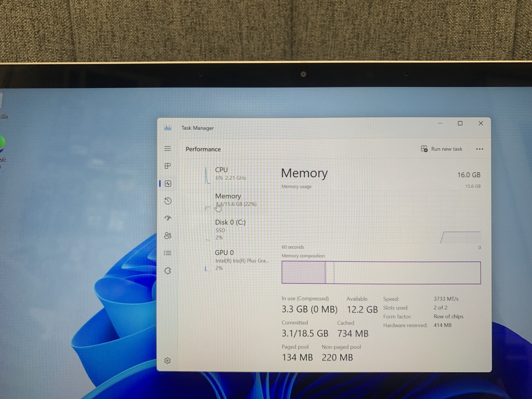Image resolution: width=532 pixels, height=399 pixels.
Task: Close the Task Manager window
Action: click(x=481, y=123)
